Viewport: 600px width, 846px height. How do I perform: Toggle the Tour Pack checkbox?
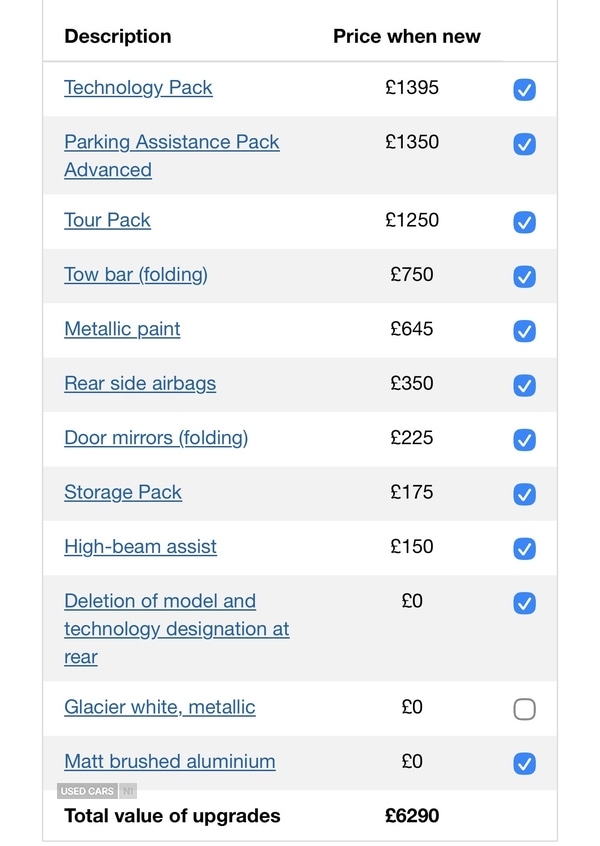pos(524,222)
